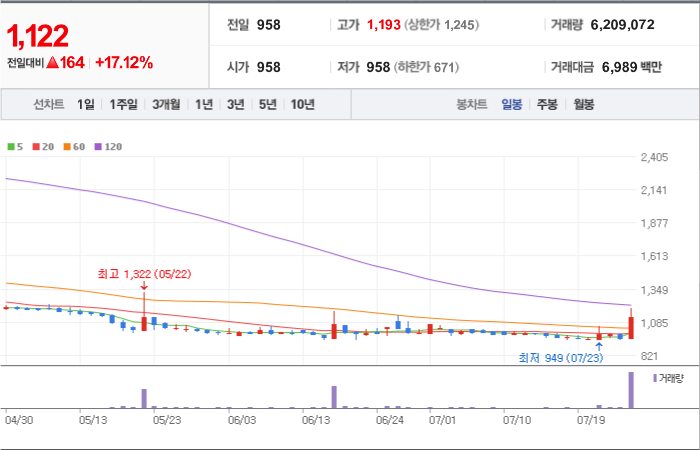Click the 1,613 price axis label
700x450 pixels.
pyautogui.click(x=654, y=256)
